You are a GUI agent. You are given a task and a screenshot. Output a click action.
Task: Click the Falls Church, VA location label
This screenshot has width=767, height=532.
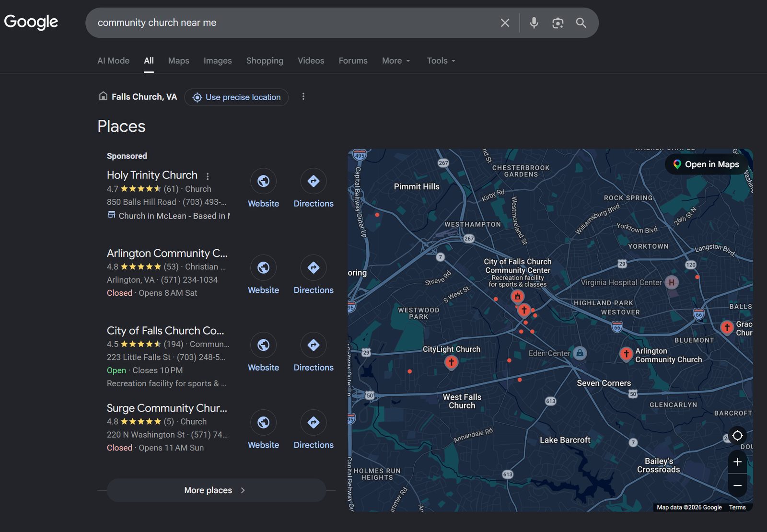click(x=144, y=97)
